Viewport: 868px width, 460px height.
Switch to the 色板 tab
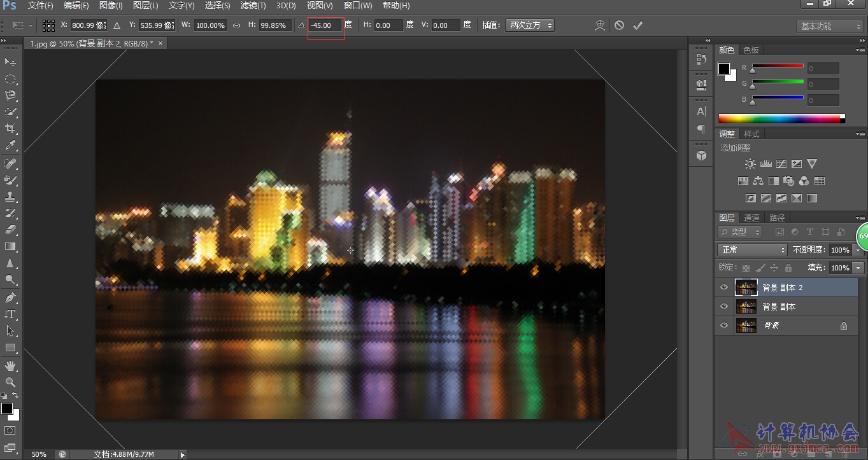tap(751, 50)
